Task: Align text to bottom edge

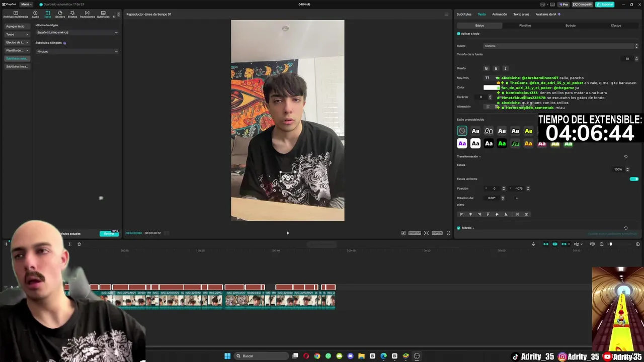Action: [x=506, y=214]
